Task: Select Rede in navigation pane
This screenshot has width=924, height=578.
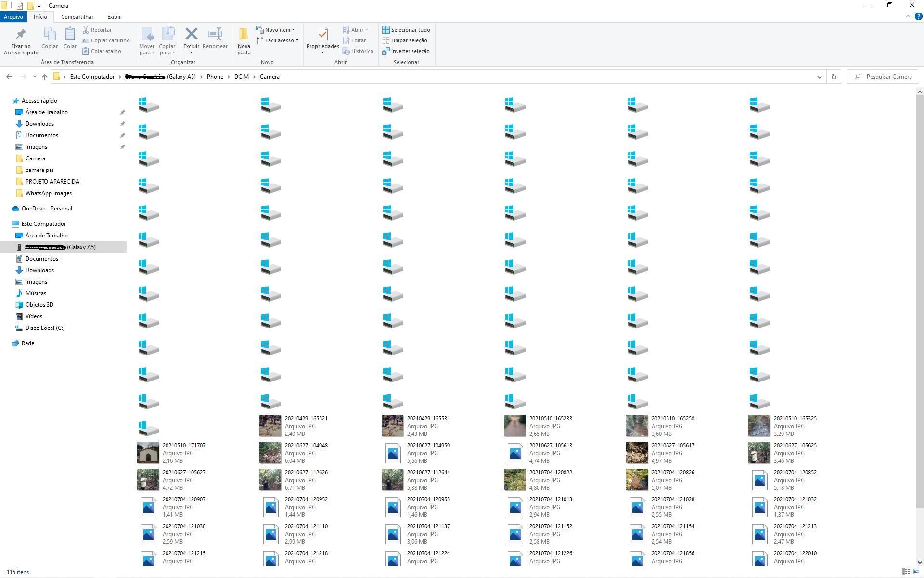Action: pyautogui.click(x=28, y=343)
